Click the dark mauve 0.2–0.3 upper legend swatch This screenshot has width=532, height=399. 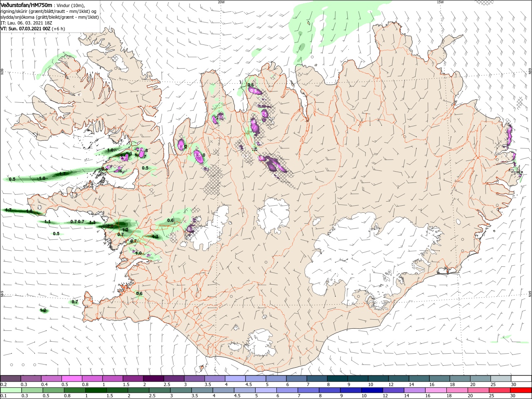click(x=11, y=379)
